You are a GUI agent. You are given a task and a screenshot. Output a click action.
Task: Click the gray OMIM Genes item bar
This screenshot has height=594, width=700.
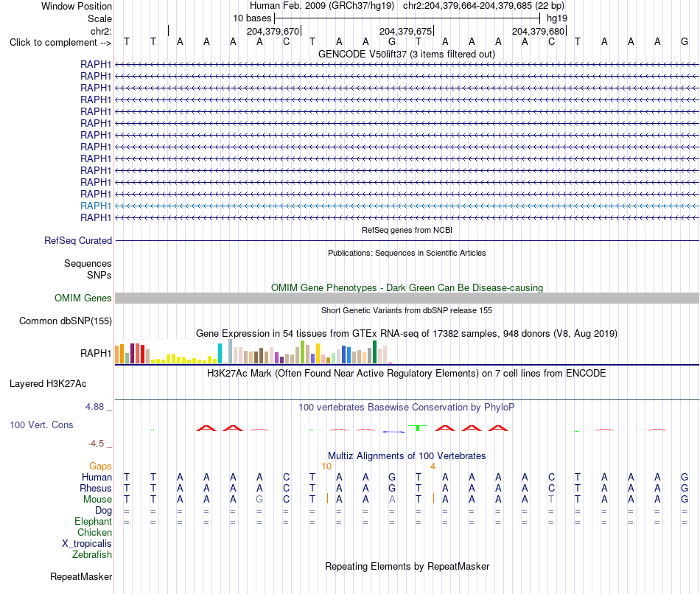tap(407, 298)
